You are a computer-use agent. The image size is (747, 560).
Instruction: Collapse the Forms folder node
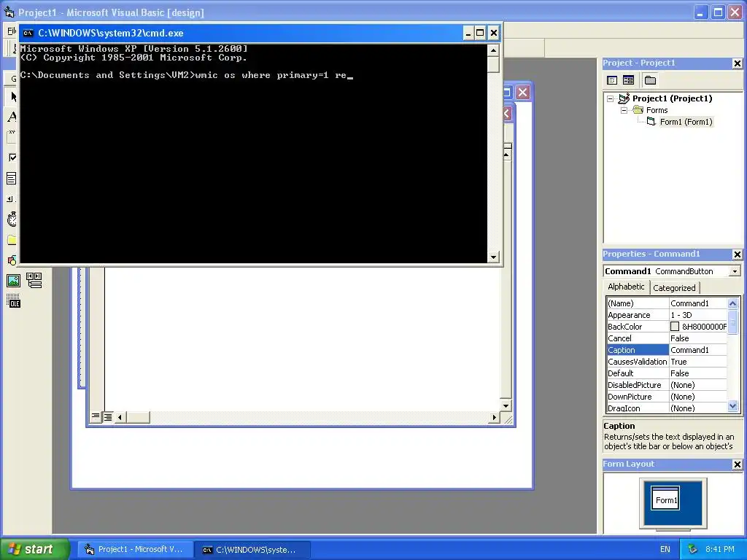[624, 110]
